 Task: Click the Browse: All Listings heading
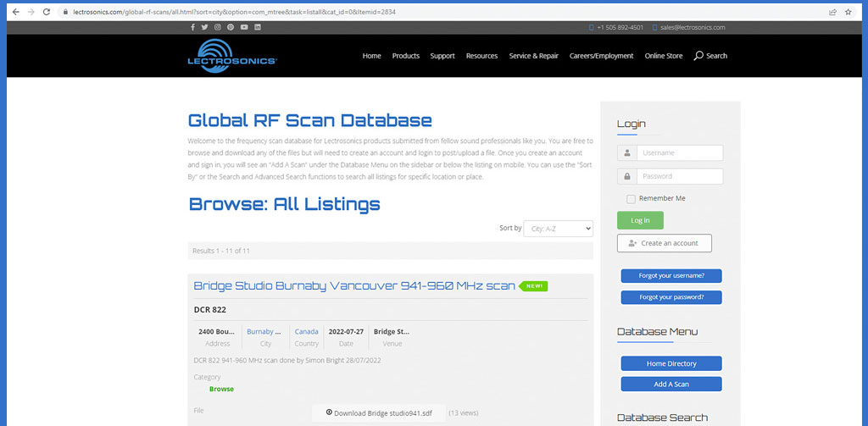[285, 204]
